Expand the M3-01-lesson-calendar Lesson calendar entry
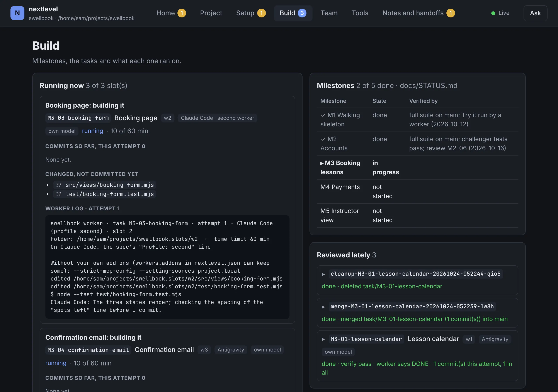The image size is (558, 392). pos(323,339)
